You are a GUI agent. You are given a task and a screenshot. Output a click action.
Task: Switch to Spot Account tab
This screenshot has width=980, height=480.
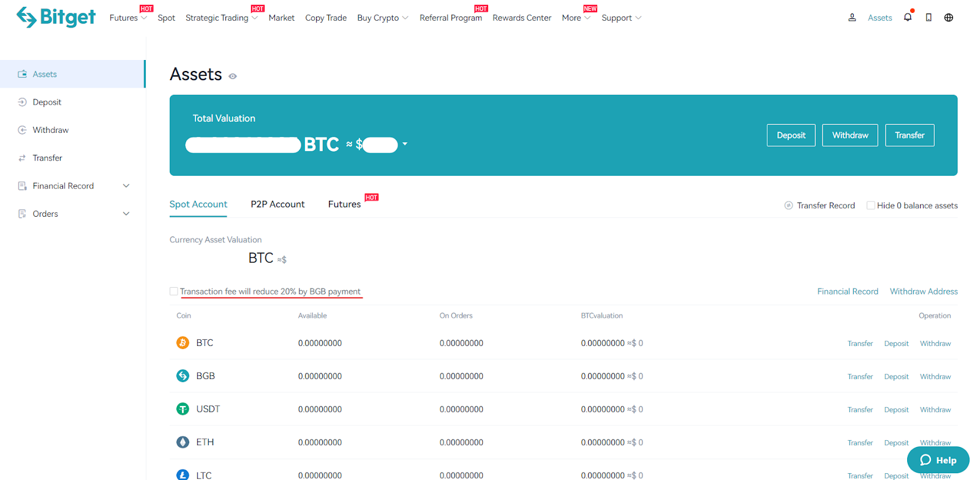(198, 204)
